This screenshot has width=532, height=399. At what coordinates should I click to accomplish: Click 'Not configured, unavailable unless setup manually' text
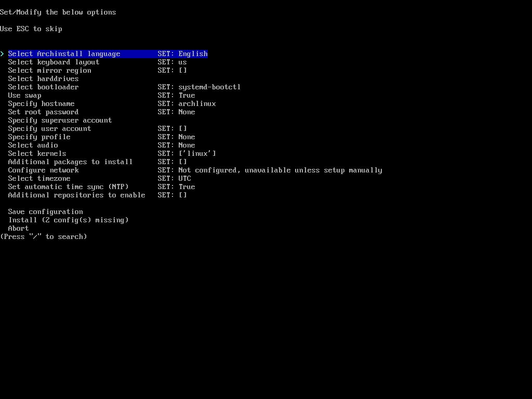click(280, 170)
